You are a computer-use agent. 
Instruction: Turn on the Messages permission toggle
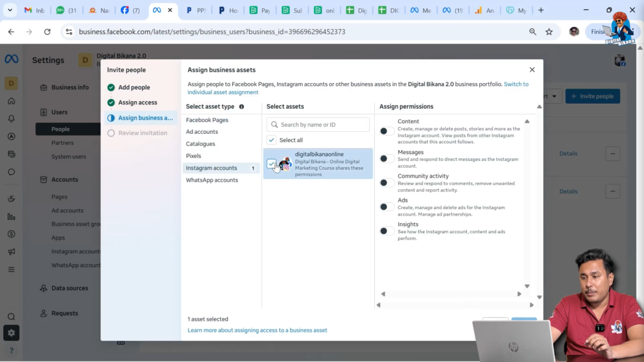coord(387,158)
